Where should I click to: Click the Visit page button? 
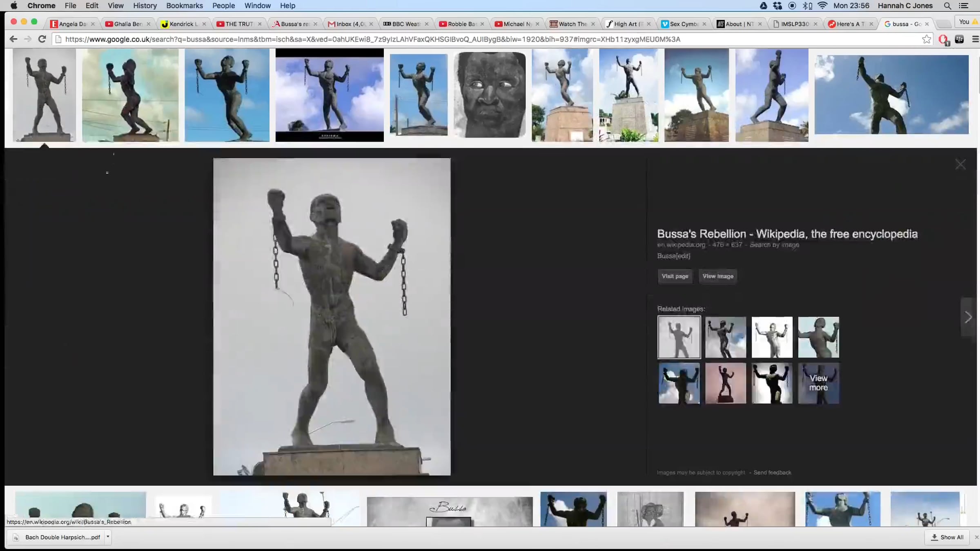(675, 276)
